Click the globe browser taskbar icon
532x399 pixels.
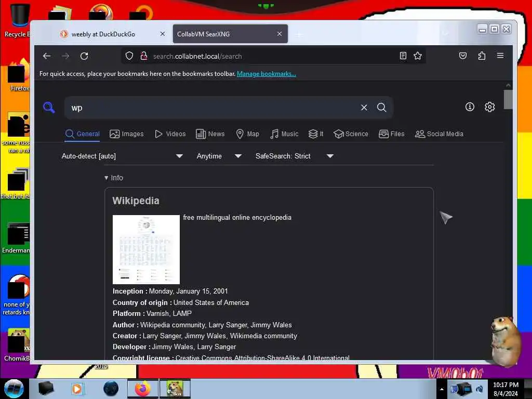[111, 389]
